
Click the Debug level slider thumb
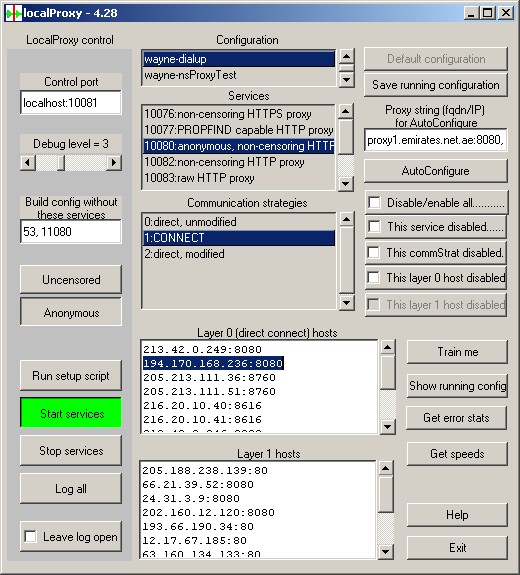[61, 162]
